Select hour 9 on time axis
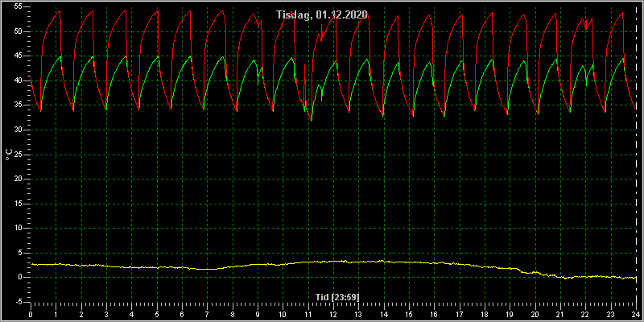Screen dimensions: 644x322 coord(258,315)
